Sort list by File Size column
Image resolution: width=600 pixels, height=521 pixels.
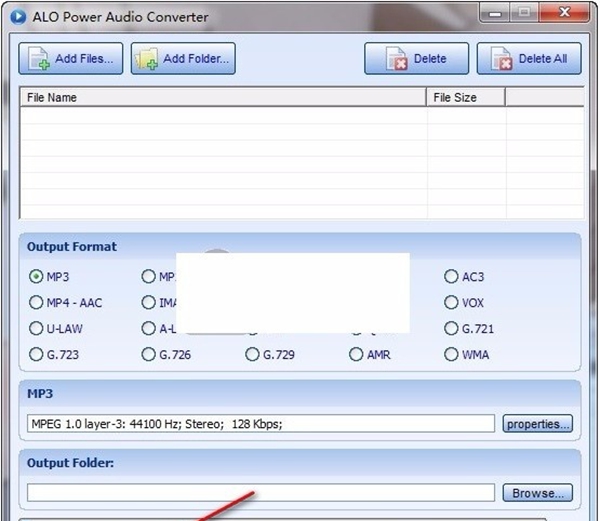pyautogui.click(x=466, y=97)
